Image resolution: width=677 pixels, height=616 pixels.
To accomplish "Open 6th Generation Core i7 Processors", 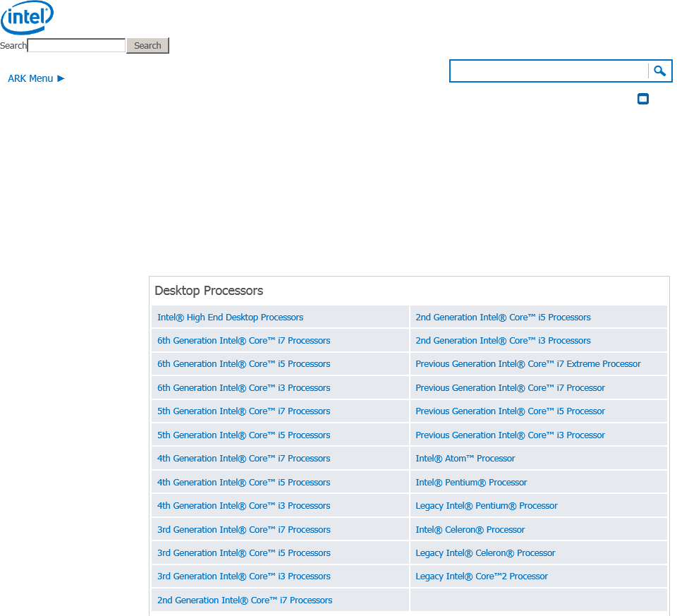I will (x=243, y=340).
